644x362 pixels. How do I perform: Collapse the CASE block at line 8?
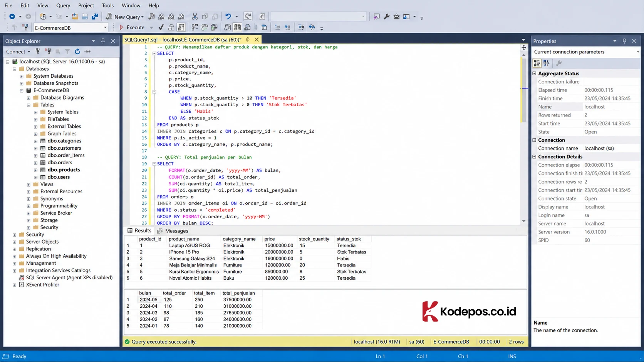click(154, 92)
